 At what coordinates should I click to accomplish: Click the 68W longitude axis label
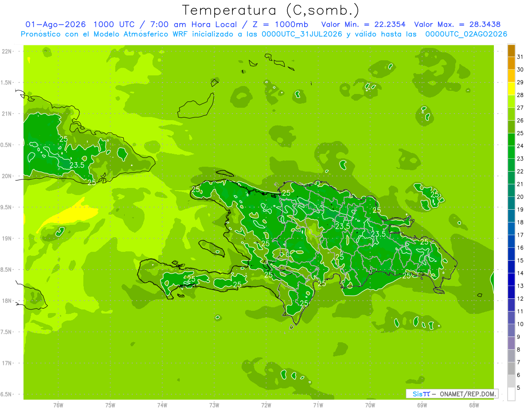coord(474,405)
